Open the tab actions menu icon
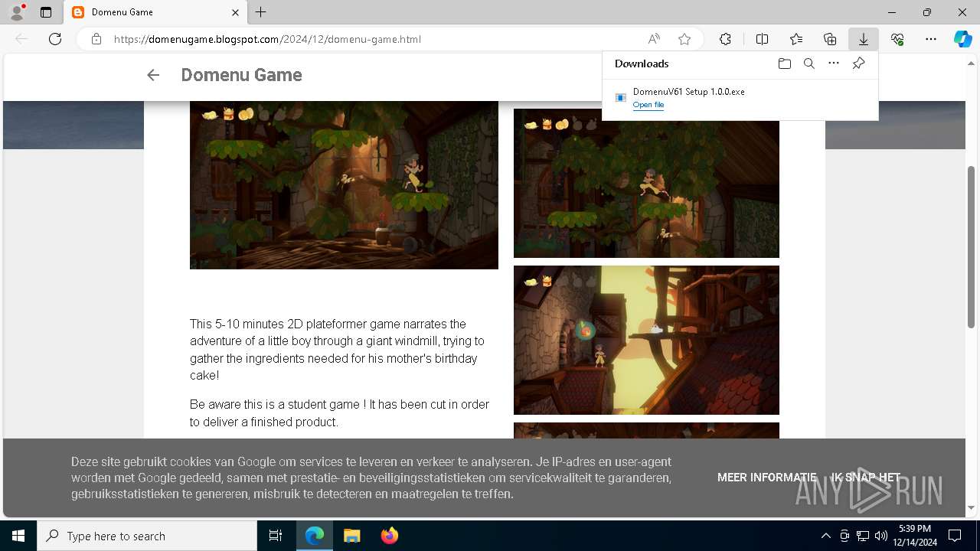Screen dimensions: 980x551 click(x=46, y=12)
